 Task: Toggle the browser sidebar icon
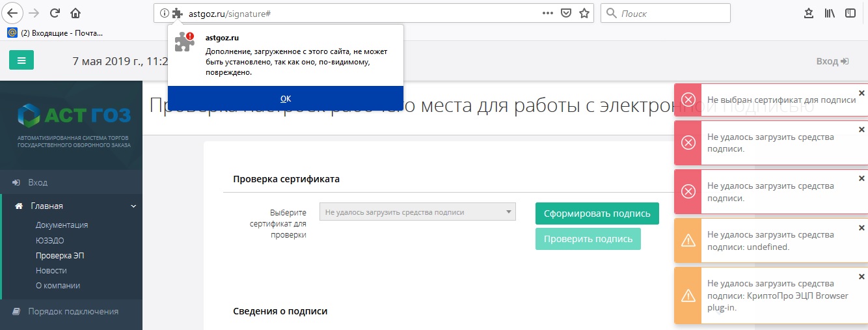pyautogui.click(x=850, y=13)
